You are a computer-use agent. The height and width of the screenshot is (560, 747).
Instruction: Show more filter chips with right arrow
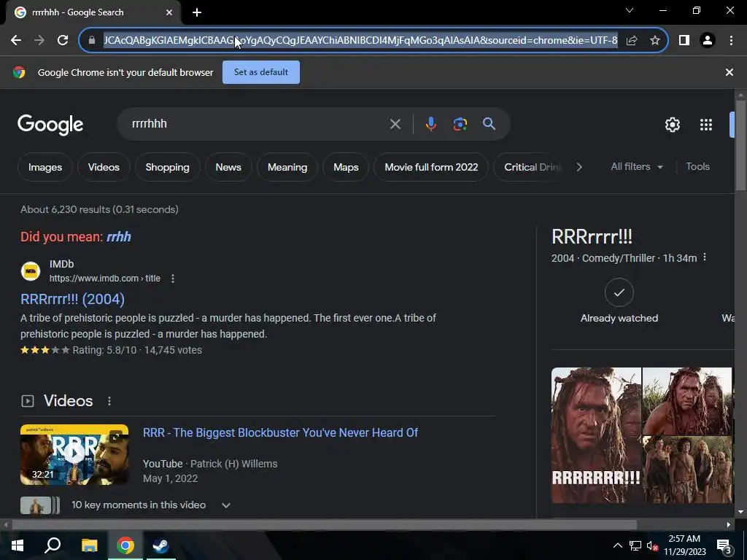coord(579,167)
